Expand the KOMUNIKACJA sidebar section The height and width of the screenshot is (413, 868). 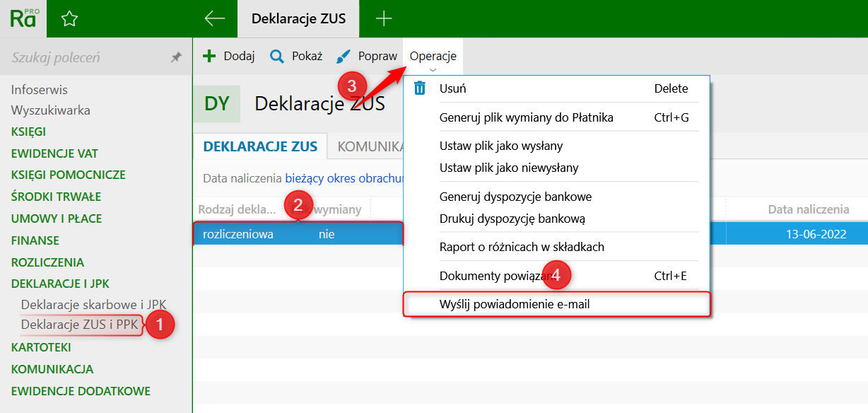tap(52, 369)
